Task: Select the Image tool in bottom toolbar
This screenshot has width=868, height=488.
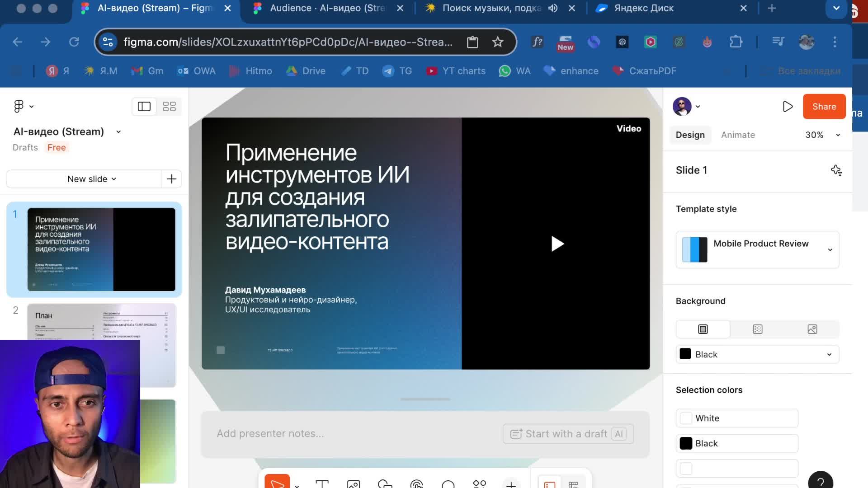Action: click(353, 483)
